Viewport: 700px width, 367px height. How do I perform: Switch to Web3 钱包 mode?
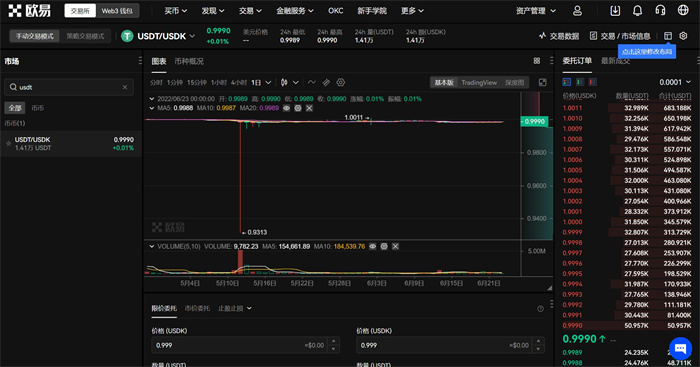117,11
